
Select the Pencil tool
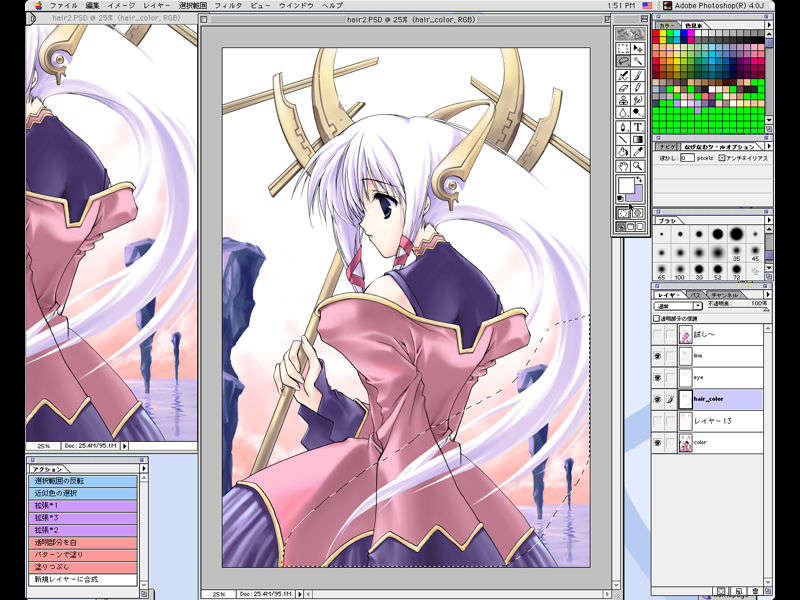click(638, 88)
